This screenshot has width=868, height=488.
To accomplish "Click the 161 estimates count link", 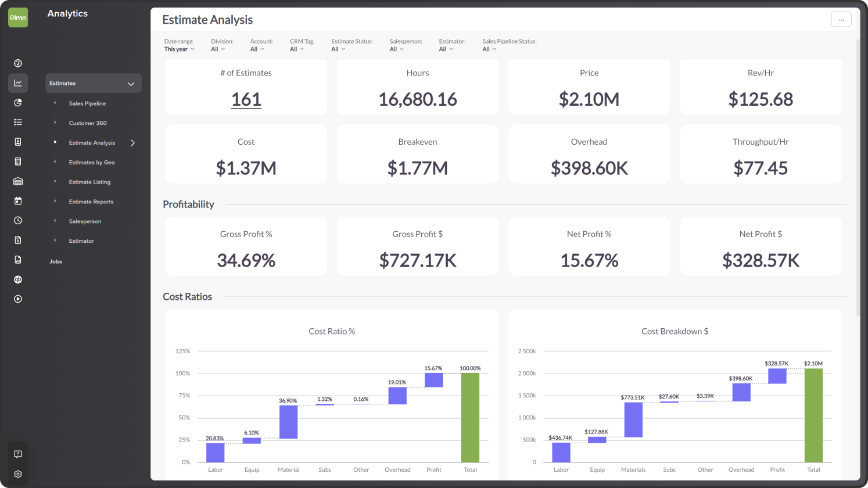I will 246,99.
